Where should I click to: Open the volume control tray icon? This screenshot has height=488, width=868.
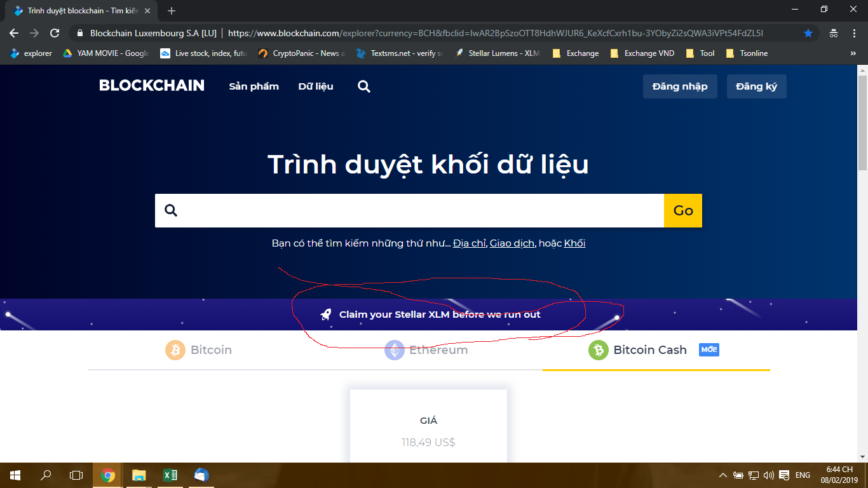769,475
